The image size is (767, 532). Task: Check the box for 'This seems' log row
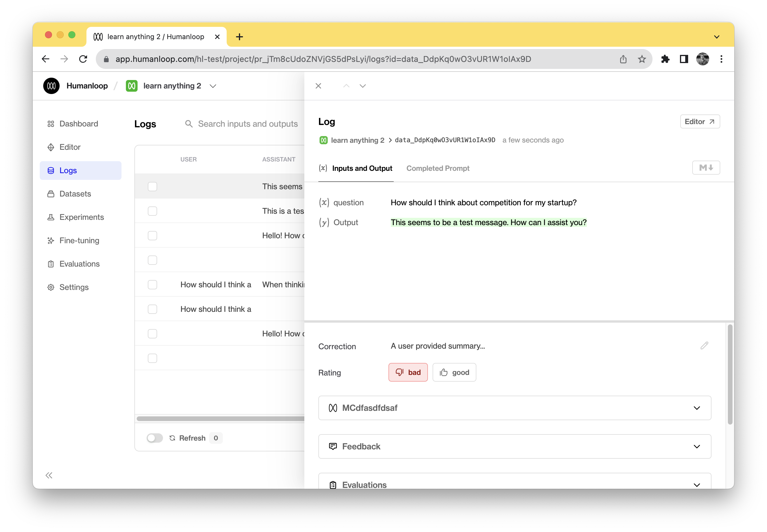[152, 186]
